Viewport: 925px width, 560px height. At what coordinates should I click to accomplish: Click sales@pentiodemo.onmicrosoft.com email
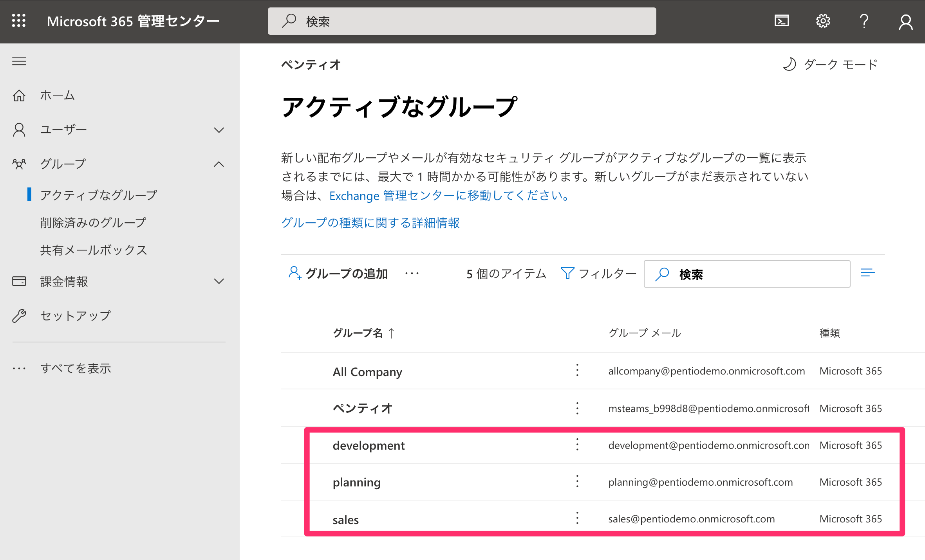click(x=692, y=519)
